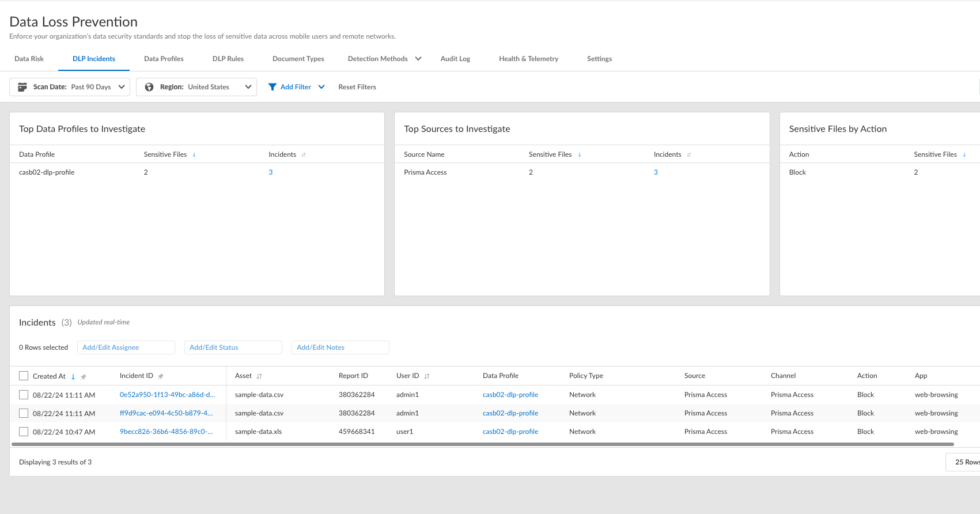
Task: Select the checkbox for the 10:47 AM incident
Action: [x=24, y=432]
